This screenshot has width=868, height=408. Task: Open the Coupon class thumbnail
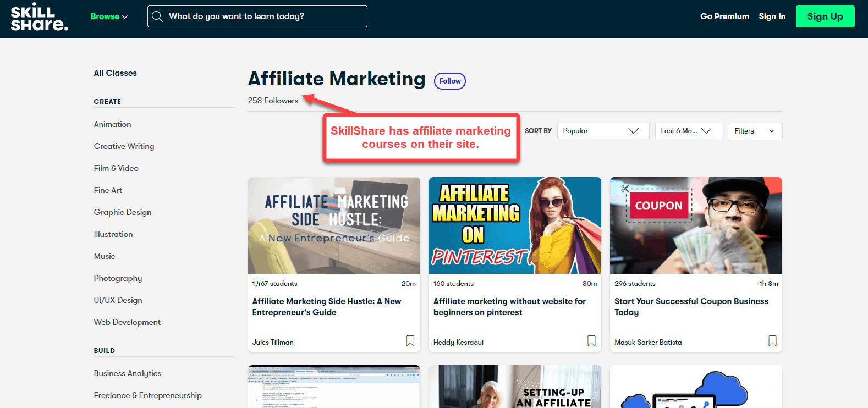click(696, 225)
